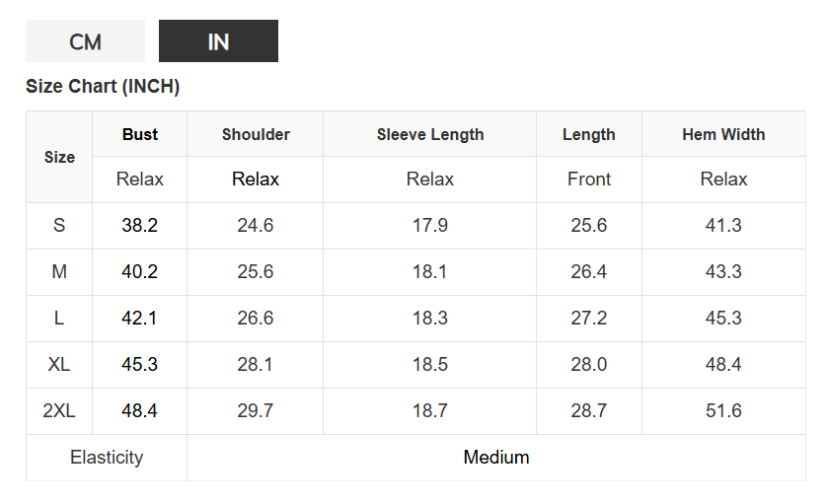The image size is (829, 504).
Task: Click the Front sub-header under Length
Action: pos(589,180)
